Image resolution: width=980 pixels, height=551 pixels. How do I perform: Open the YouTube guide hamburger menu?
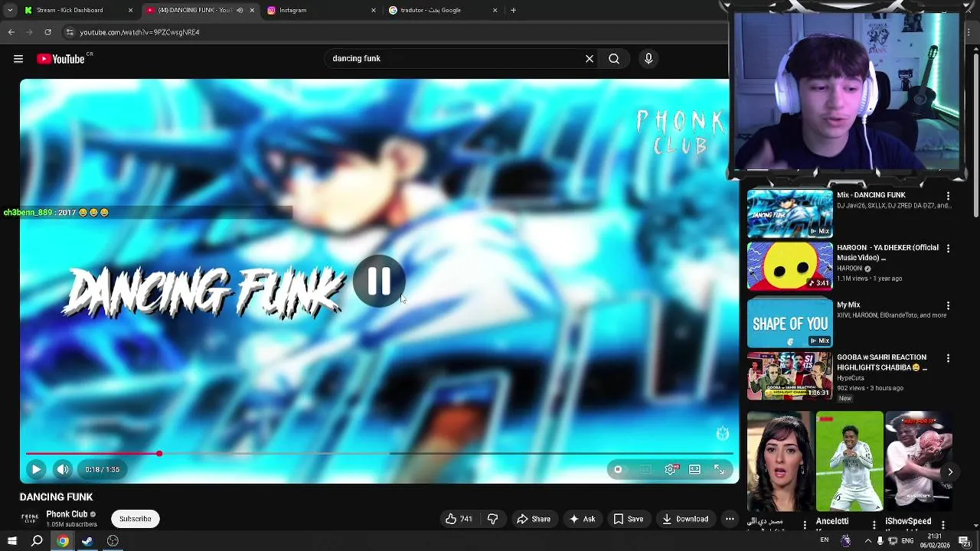point(18,59)
